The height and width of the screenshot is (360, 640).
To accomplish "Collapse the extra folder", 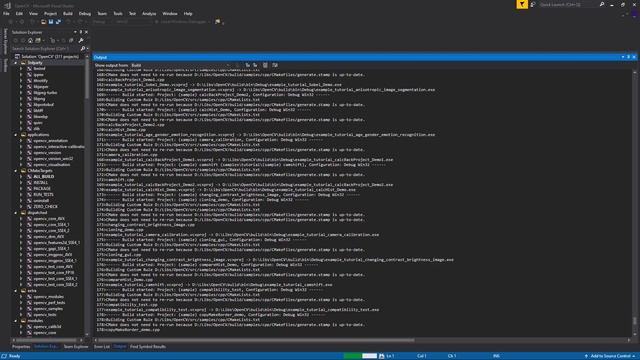I will [16, 291].
